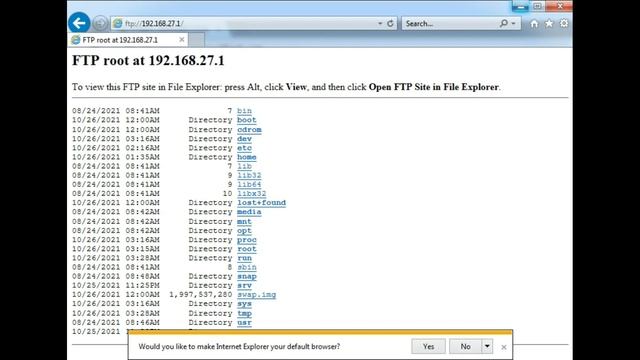Open the media directory link
This screenshot has width=640, height=360.
pos(249,212)
